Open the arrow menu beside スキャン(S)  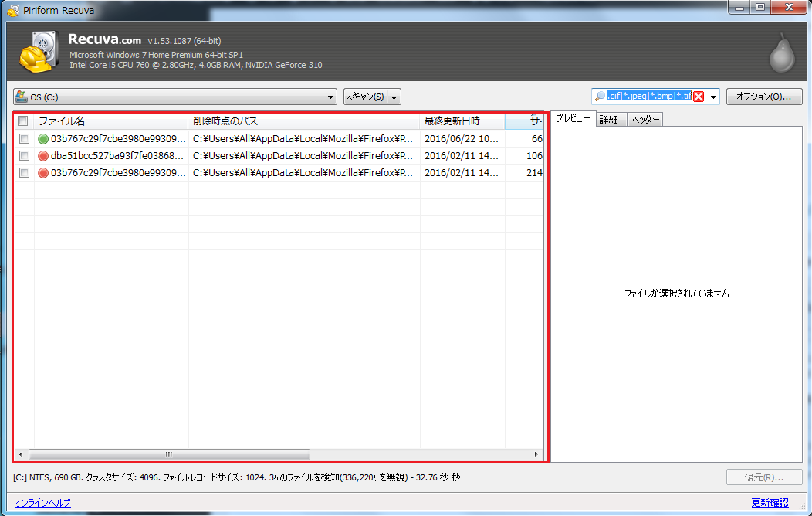point(394,97)
